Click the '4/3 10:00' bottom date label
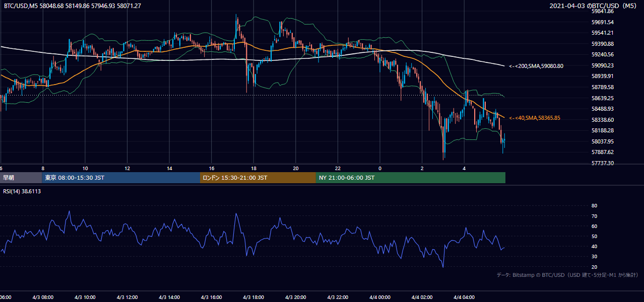Screen dimensions: 644x302 pos(85,297)
